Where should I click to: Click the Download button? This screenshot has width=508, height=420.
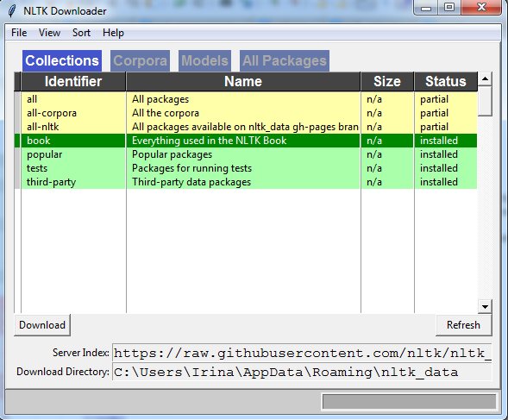click(x=42, y=325)
